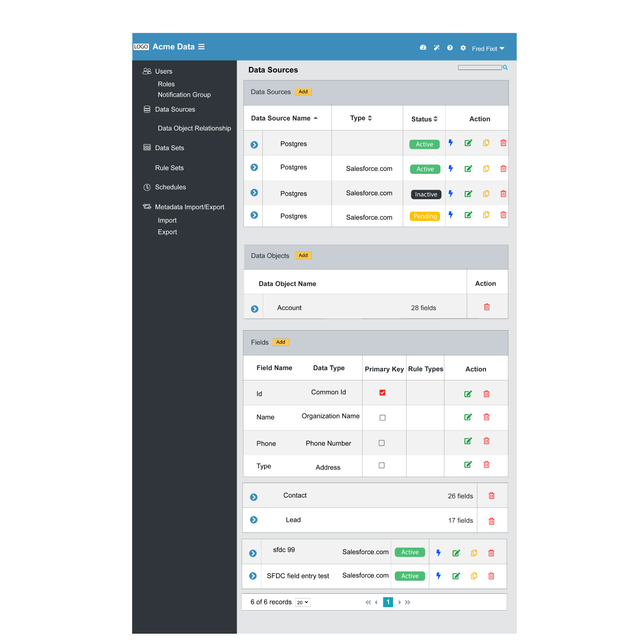Expand the sfdc 99 row
This screenshot has width=644, height=644.
(x=253, y=553)
